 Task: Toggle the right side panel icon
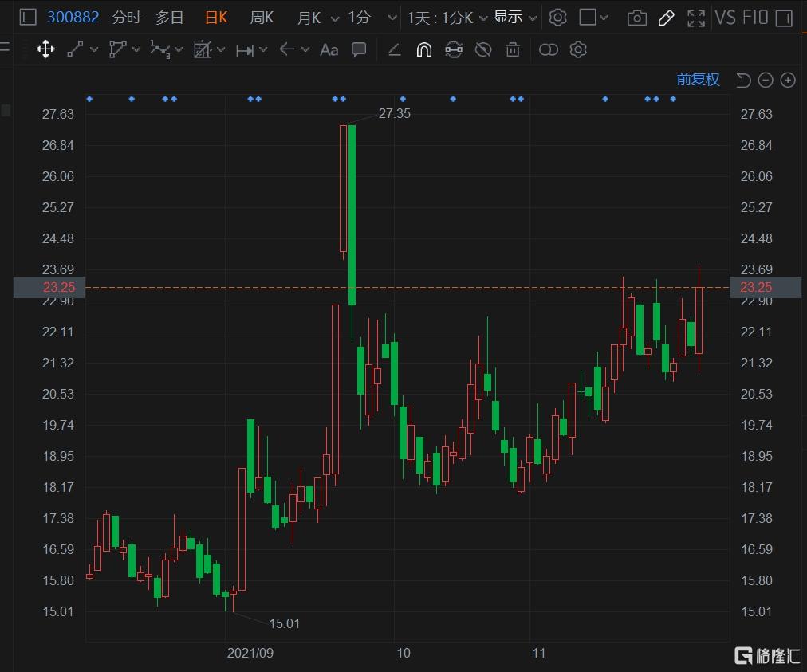coord(784,18)
